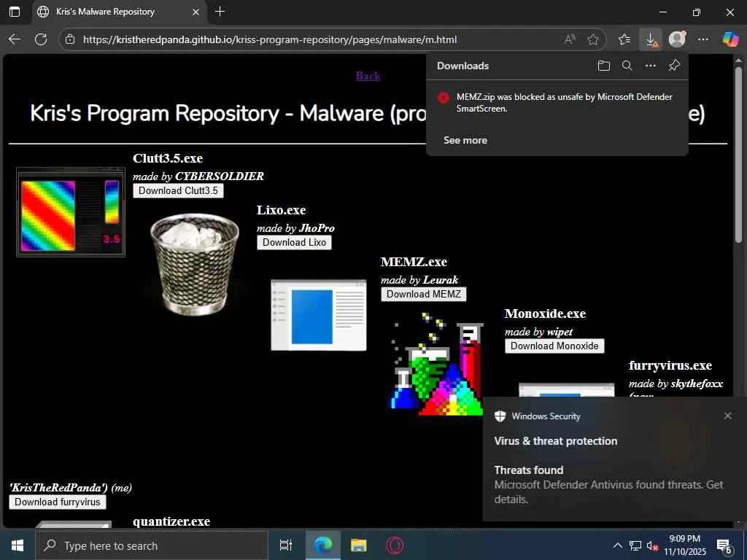Open Task View from the taskbar
The height and width of the screenshot is (560, 747).
pos(285,545)
